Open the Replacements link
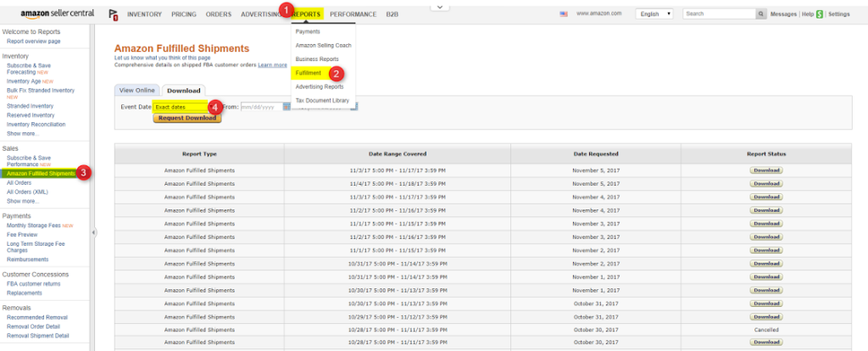Viewport: 868px width, 351px height. pos(25,293)
